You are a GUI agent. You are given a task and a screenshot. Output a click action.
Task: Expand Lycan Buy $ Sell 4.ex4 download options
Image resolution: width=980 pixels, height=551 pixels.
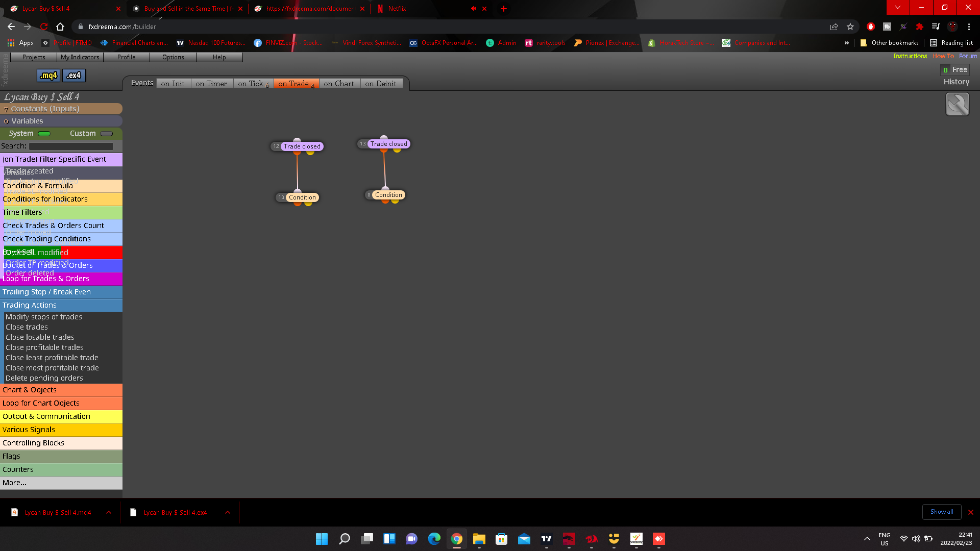228,512
